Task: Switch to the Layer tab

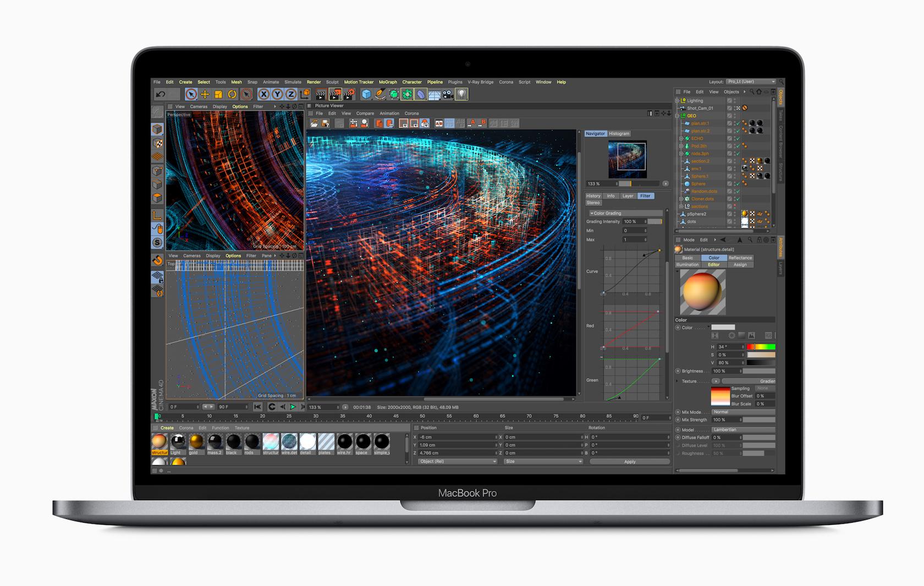Action: click(x=628, y=196)
